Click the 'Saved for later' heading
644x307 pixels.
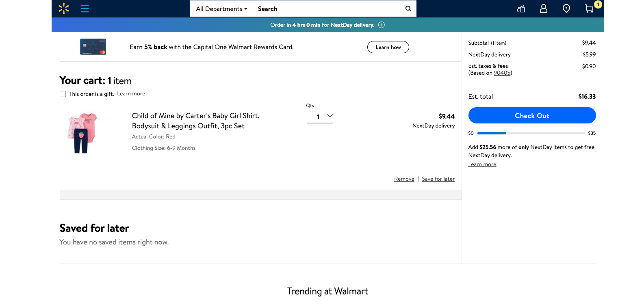[x=94, y=228]
